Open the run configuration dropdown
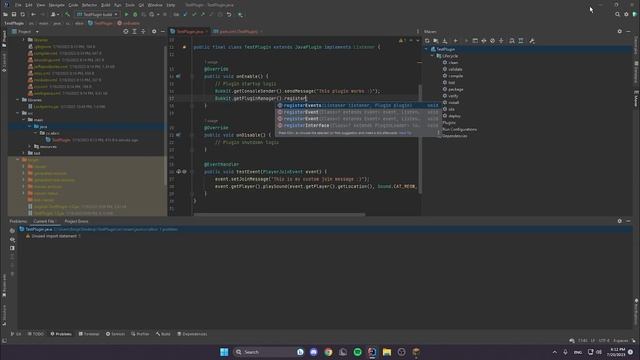 97,14
